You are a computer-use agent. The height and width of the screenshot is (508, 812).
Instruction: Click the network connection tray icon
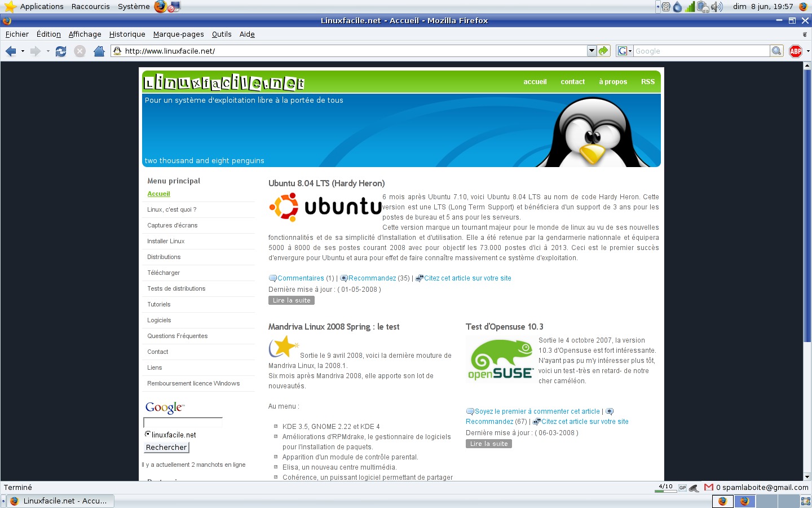pos(703,7)
